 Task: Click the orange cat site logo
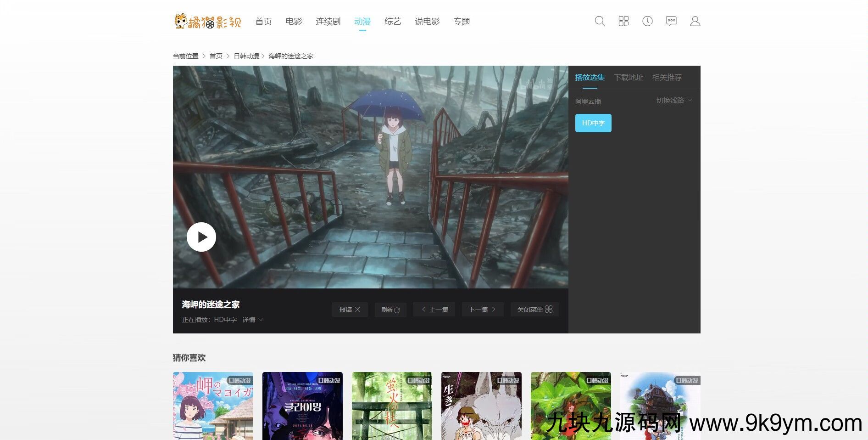point(208,21)
